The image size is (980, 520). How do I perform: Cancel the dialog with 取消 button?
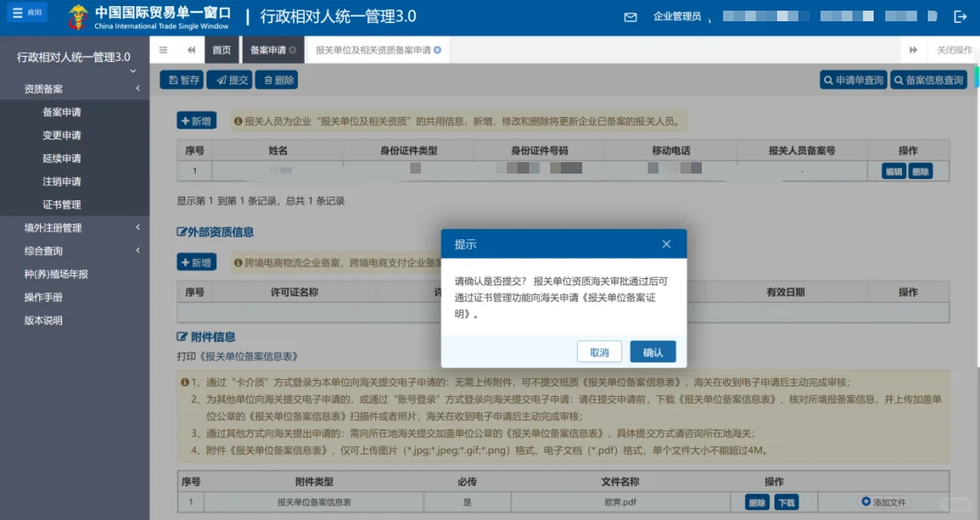click(599, 352)
